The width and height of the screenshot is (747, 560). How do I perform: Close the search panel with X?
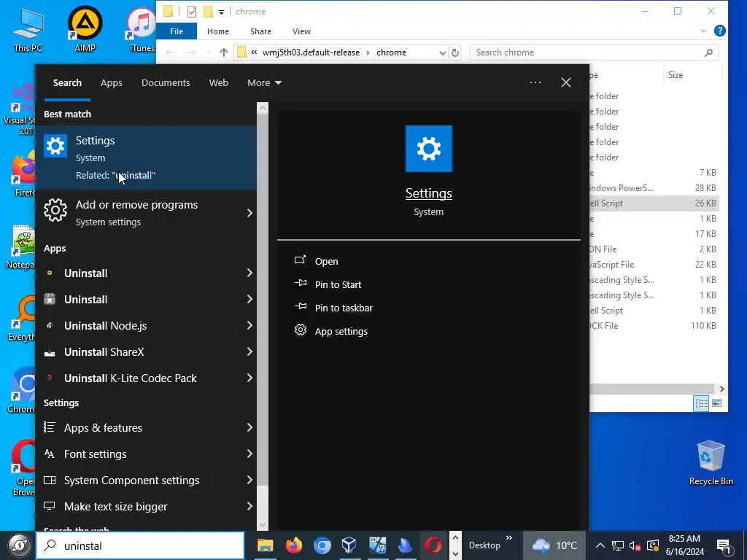point(566,82)
